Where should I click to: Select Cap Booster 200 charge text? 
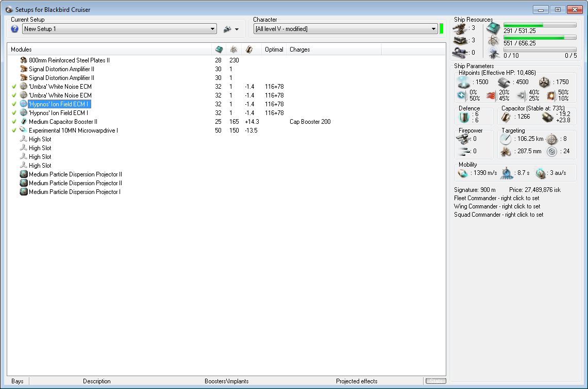point(310,122)
